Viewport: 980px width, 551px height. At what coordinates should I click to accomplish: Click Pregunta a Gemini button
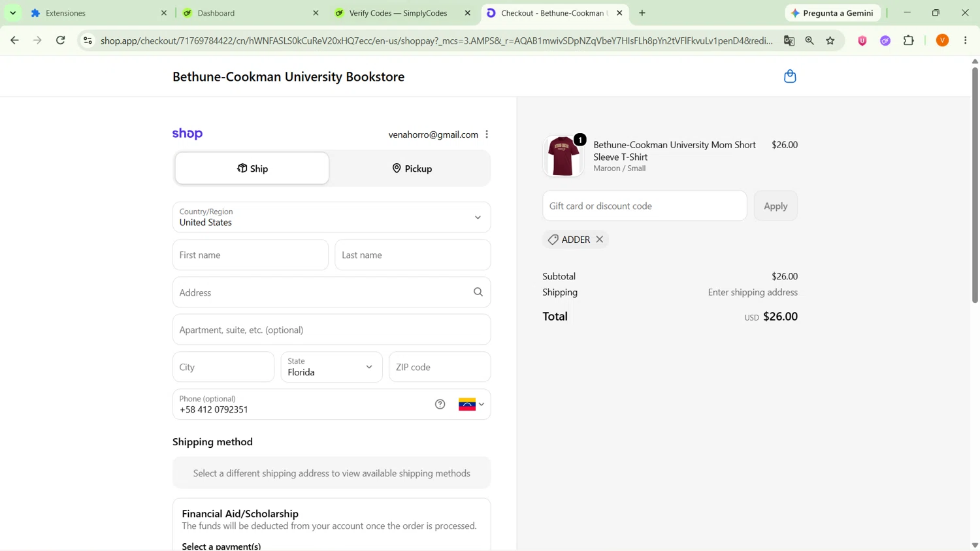[832, 13]
